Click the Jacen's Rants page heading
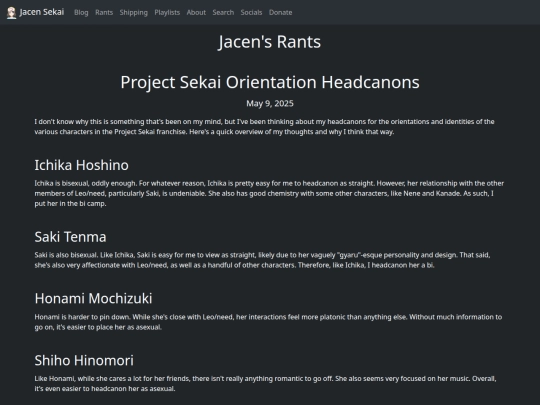The height and width of the screenshot is (405, 540). 270,42
